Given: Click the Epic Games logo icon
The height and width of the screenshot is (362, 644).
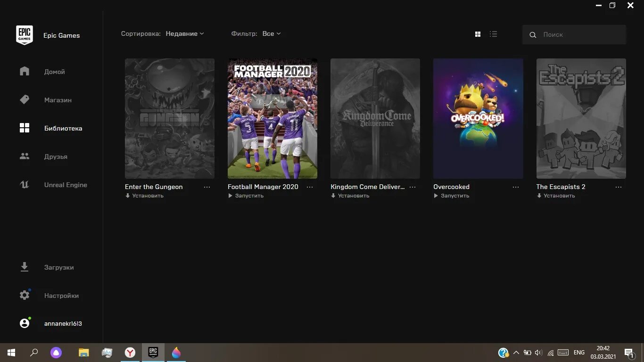Looking at the screenshot, I should click(x=25, y=35).
